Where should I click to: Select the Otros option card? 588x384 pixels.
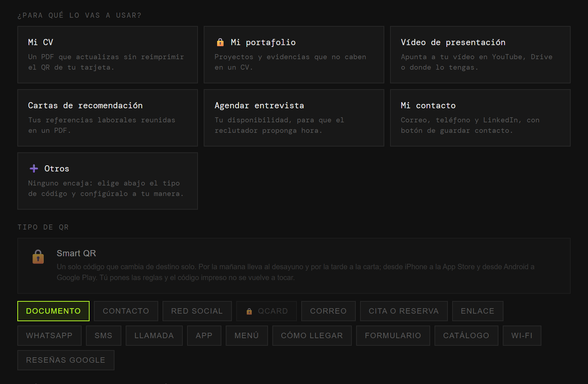108,181
